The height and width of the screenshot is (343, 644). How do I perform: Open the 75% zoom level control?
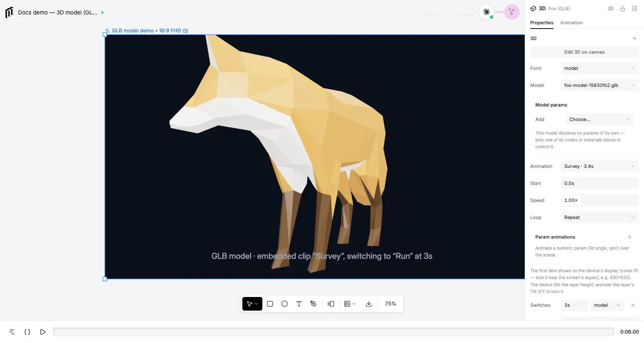pos(391,304)
